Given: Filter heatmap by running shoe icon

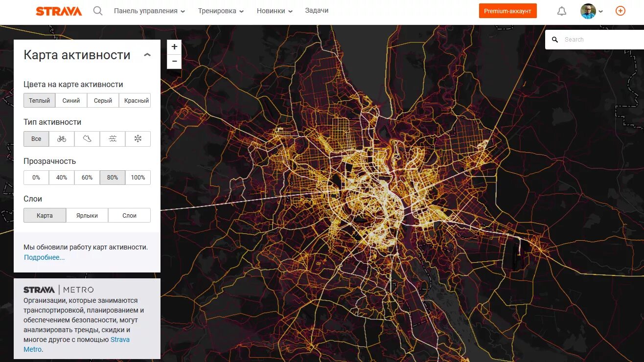Looking at the screenshot, I should click(87, 139).
